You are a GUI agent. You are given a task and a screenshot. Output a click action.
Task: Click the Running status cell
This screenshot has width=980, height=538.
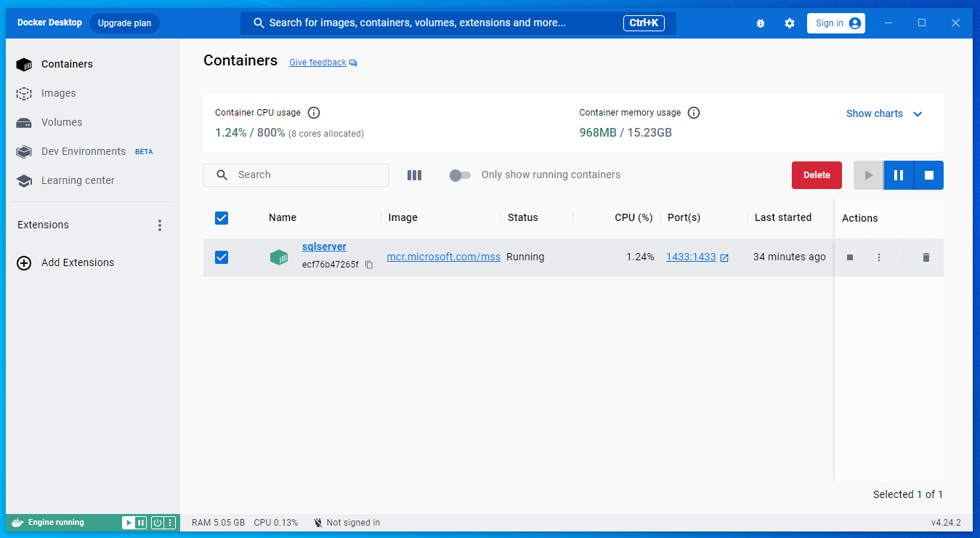click(x=525, y=257)
